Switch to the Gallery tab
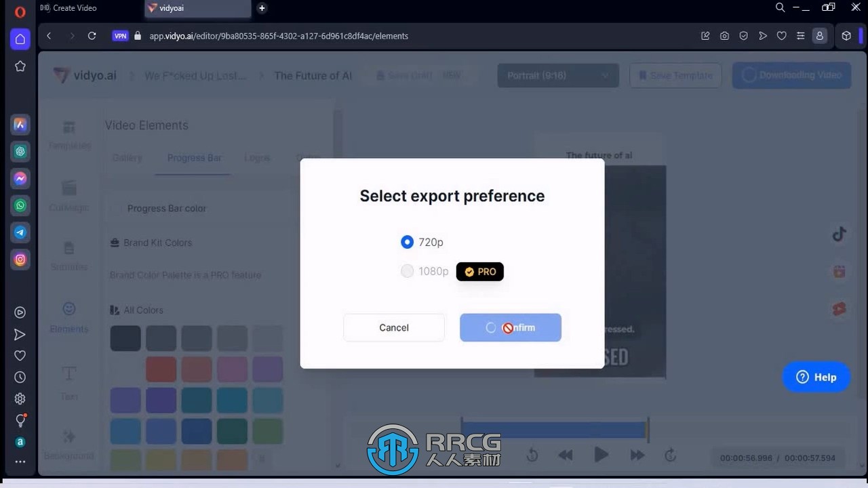 127,158
